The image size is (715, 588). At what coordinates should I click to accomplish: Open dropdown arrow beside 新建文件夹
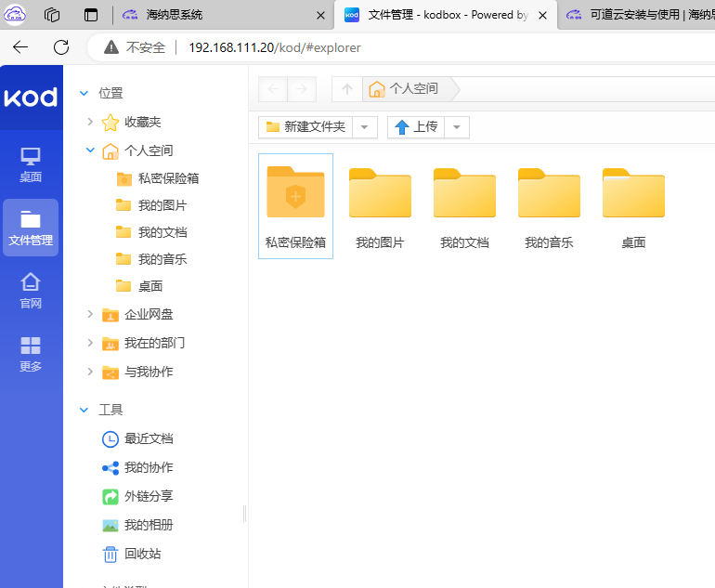[x=365, y=127]
